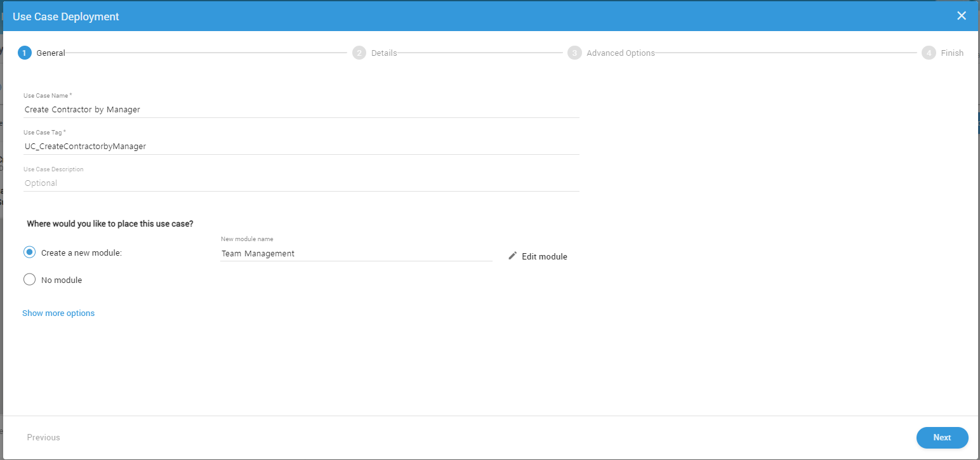
Task: Click the 'Where would you like to place this use case?' heading
Action: pos(110,224)
